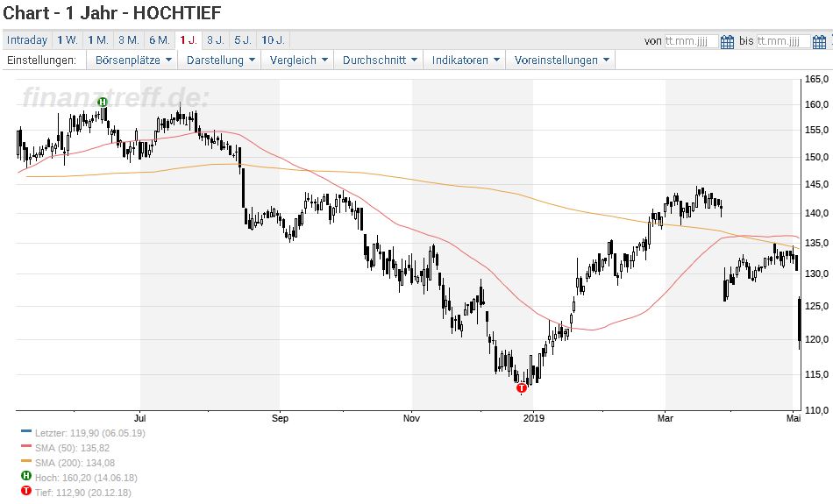833x504 pixels.
Task: Click the 'Mar' x-axis label
Action: [666, 418]
